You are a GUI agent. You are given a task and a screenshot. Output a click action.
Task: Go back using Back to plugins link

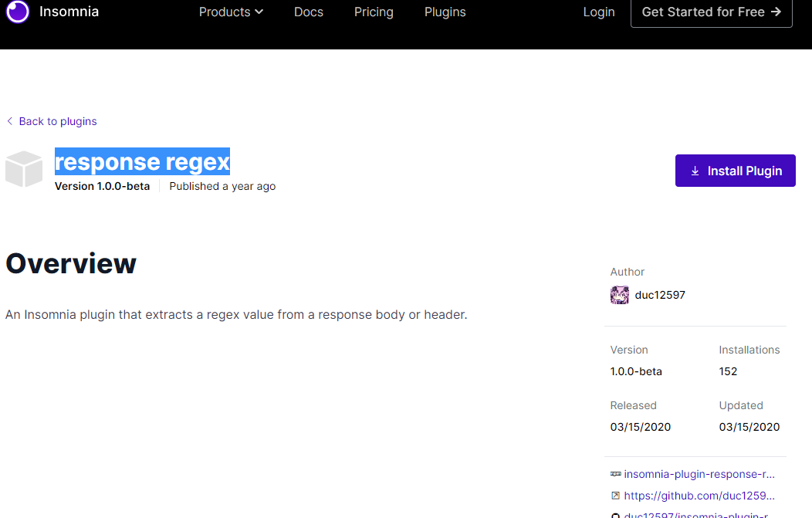[x=57, y=121]
